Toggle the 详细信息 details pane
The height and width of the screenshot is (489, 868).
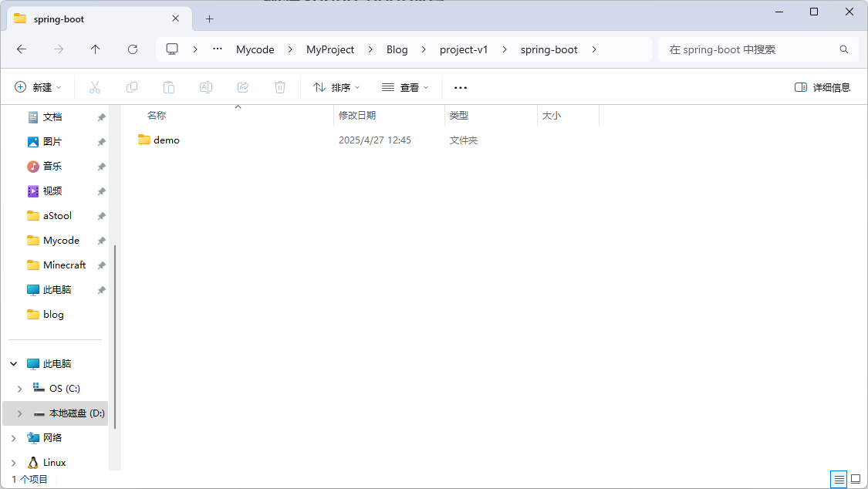pyautogui.click(x=822, y=87)
